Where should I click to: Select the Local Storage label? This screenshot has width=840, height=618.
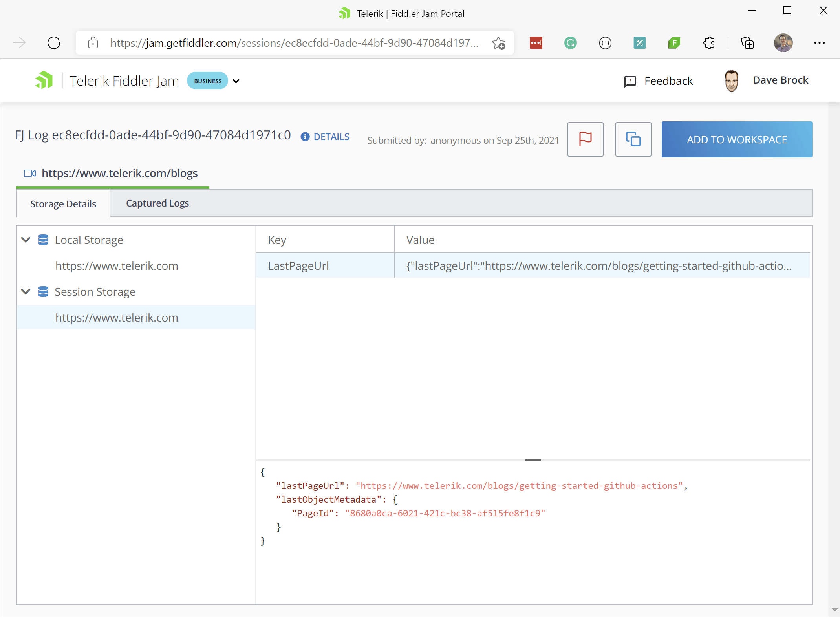(x=89, y=240)
